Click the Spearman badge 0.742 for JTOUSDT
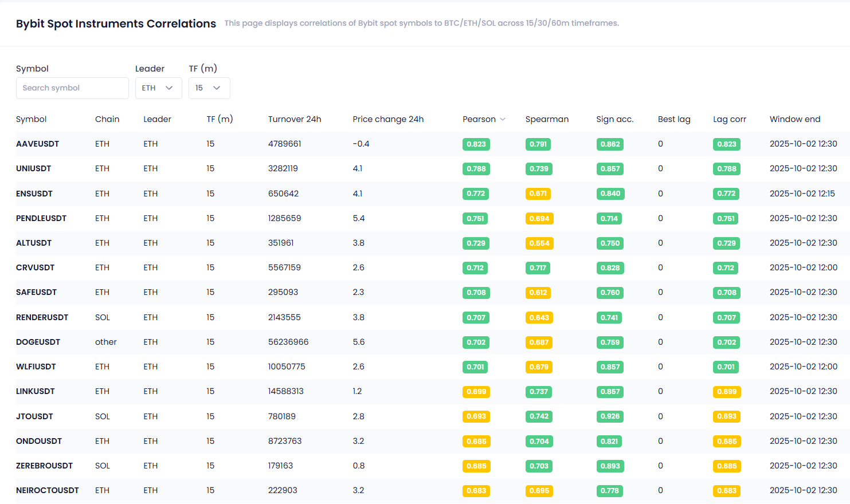This screenshot has width=850, height=504. pyautogui.click(x=539, y=417)
